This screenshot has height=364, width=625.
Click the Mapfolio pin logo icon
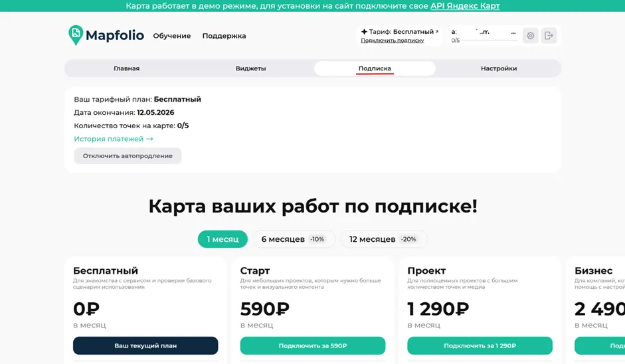pyautogui.click(x=76, y=35)
